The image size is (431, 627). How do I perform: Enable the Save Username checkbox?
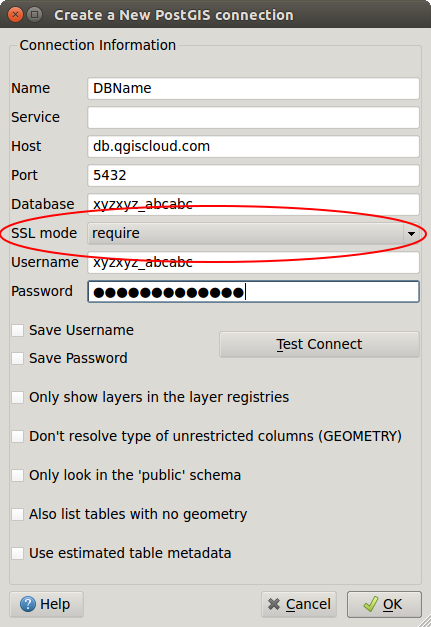(x=18, y=330)
